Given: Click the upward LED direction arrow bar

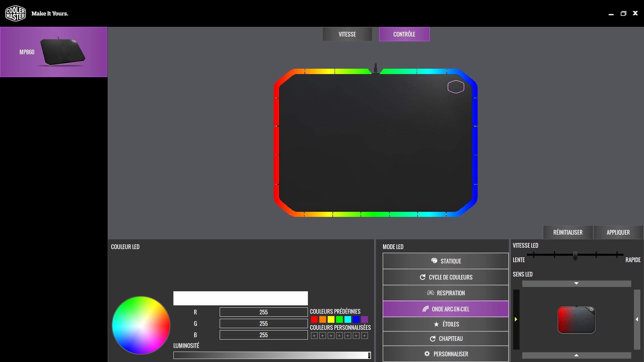Looking at the screenshot, I should (x=576, y=355).
